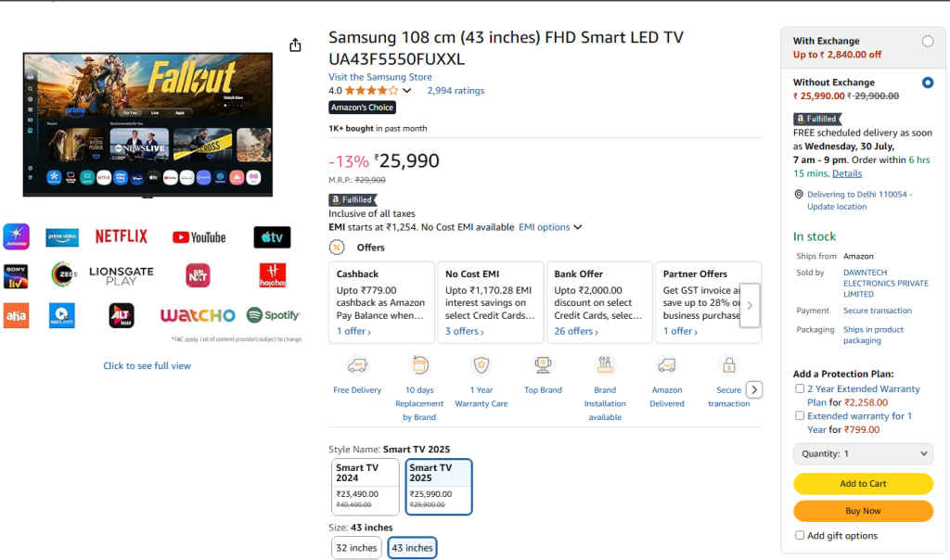
Task: Click the Apple TV app icon
Action: (271, 236)
